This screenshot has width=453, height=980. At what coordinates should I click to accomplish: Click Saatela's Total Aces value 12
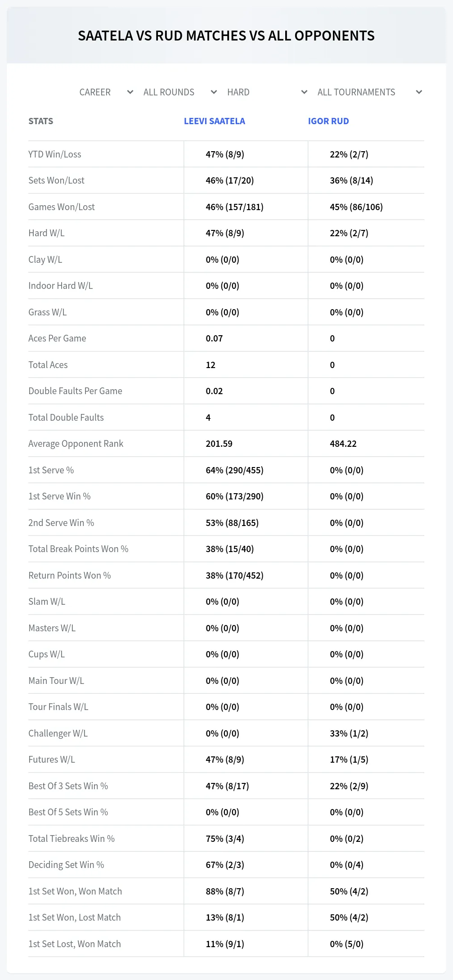click(x=211, y=365)
